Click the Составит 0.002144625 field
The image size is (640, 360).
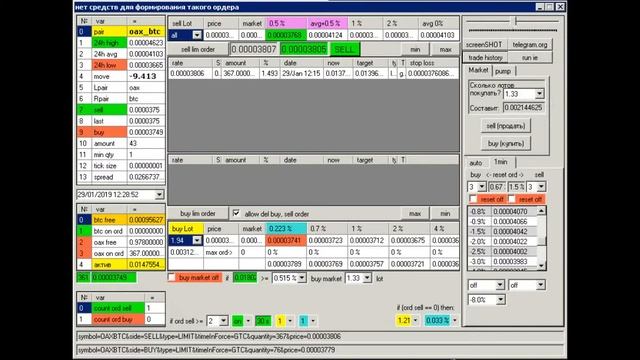[x=523, y=108]
